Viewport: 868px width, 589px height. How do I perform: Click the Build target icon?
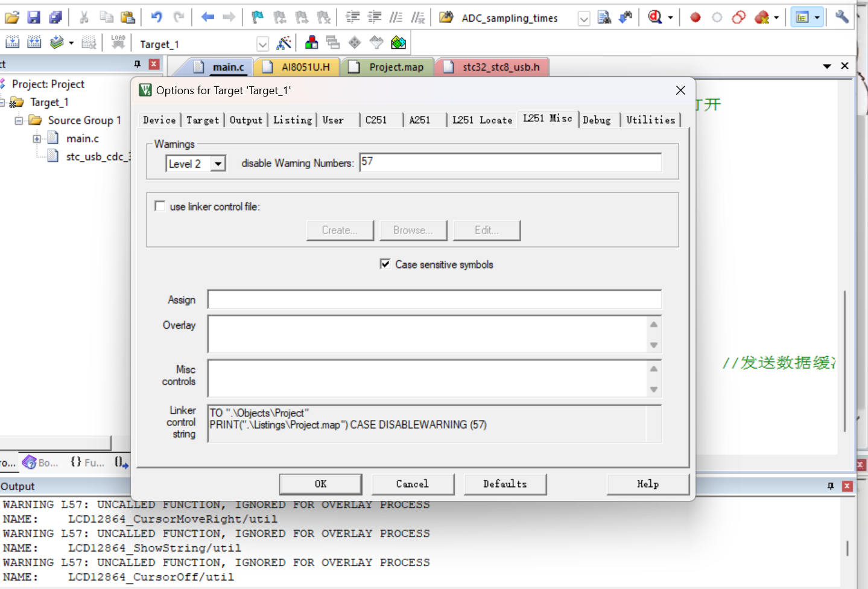click(x=34, y=42)
